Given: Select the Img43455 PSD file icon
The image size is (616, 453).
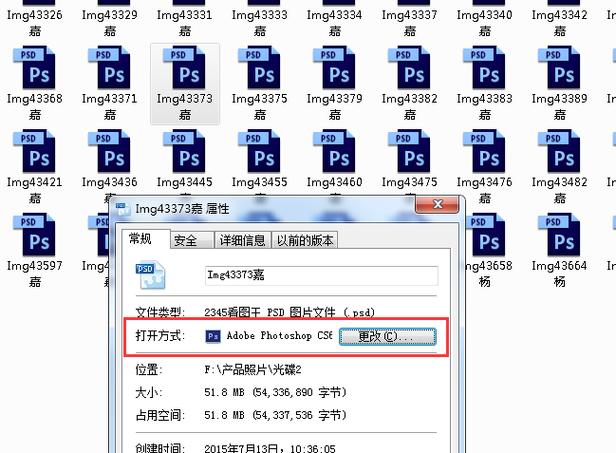Looking at the screenshot, I should (260, 151).
